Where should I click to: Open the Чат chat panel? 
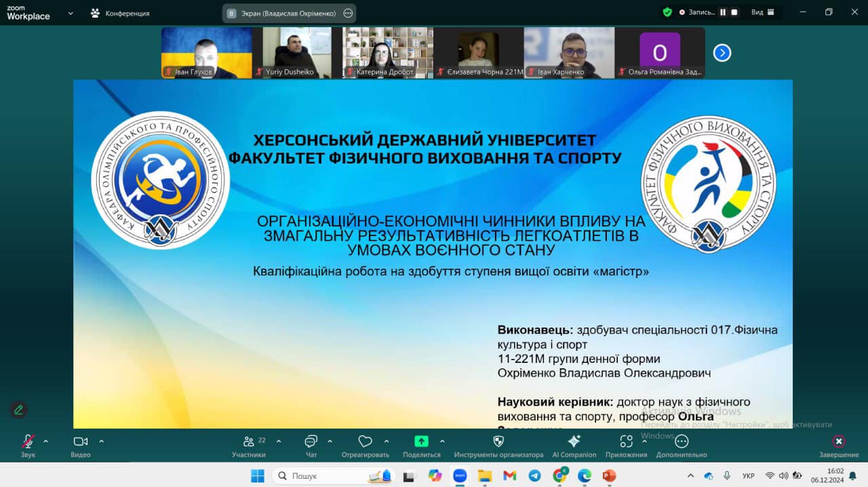tap(311, 442)
